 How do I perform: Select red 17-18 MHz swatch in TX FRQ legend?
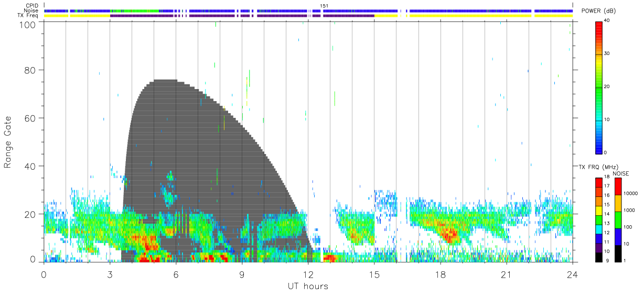tap(598, 182)
